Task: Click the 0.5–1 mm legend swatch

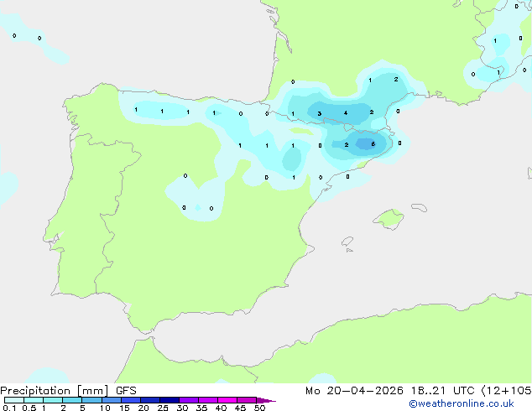Action: (x=34, y=400)
